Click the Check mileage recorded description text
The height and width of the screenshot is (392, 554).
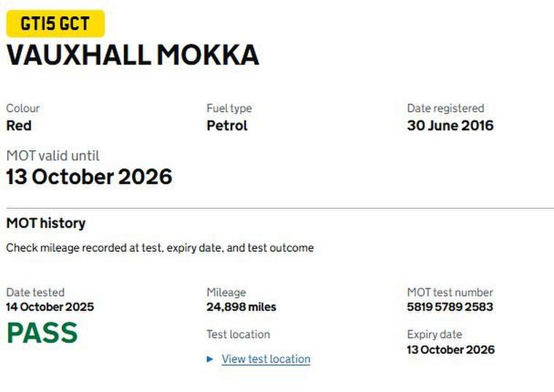point(160,248)
